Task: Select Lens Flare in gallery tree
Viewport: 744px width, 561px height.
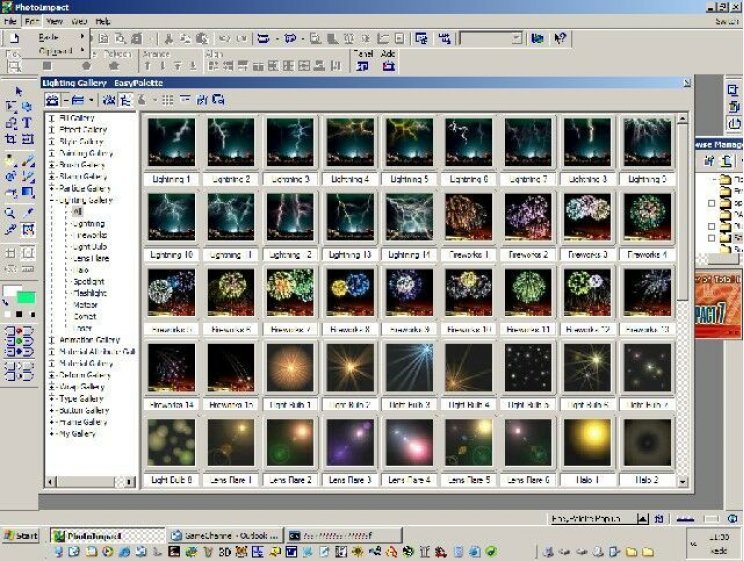Action: click(91, 259)
